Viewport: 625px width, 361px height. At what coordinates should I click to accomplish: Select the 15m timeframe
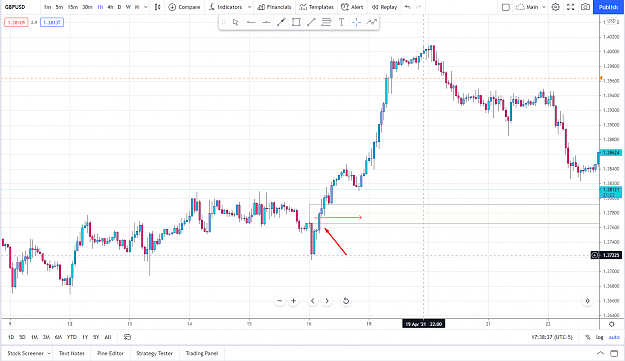click(73, 7)
